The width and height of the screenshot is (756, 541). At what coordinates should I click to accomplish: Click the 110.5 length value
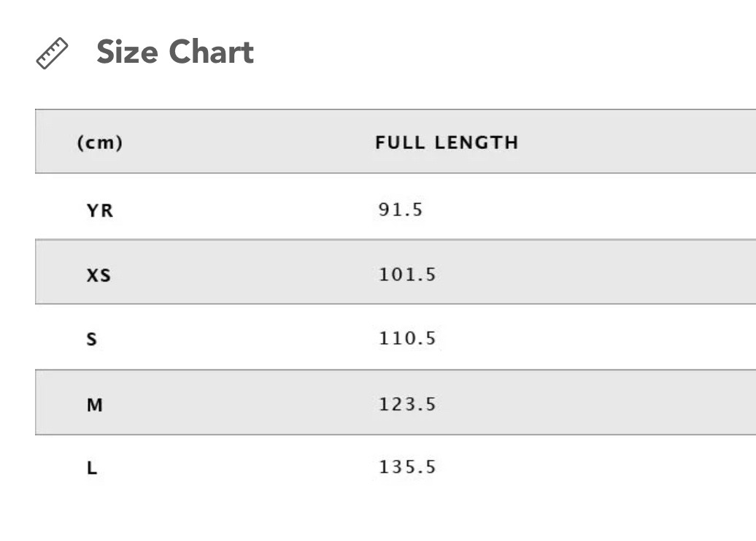407,339
